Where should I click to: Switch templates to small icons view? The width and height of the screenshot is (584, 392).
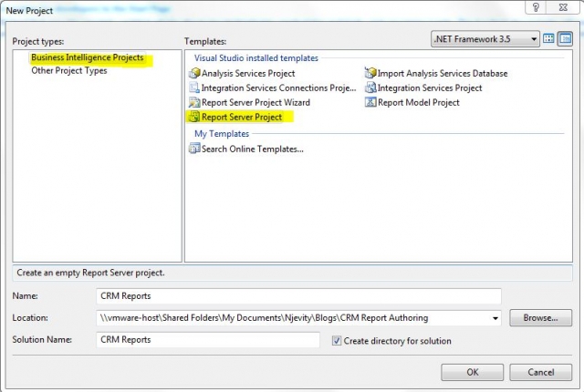(x=565, y=38)
